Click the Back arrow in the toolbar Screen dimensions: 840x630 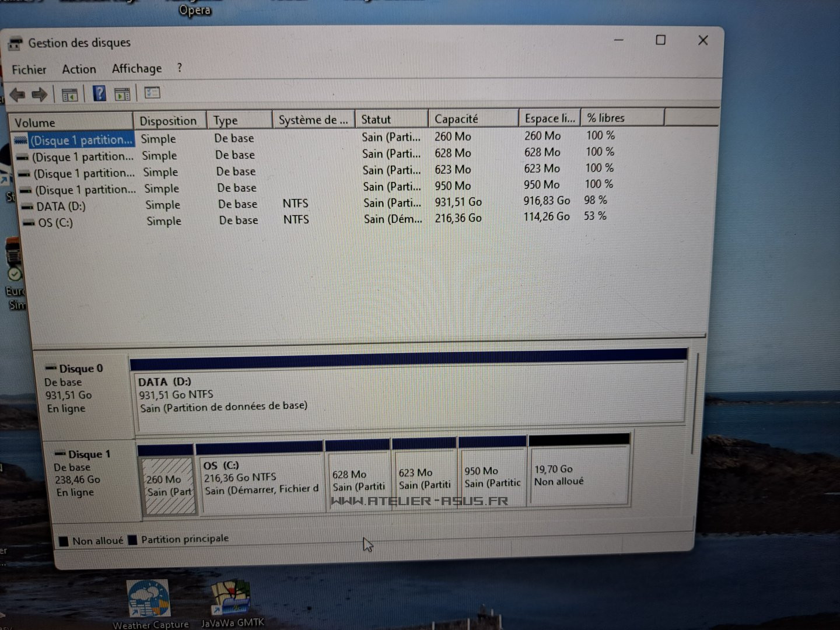pos(17,94)
